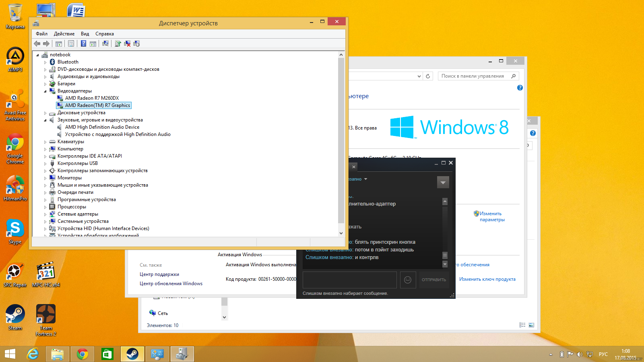
Task: Select the Мониторы category
Action: click(69, 178)
